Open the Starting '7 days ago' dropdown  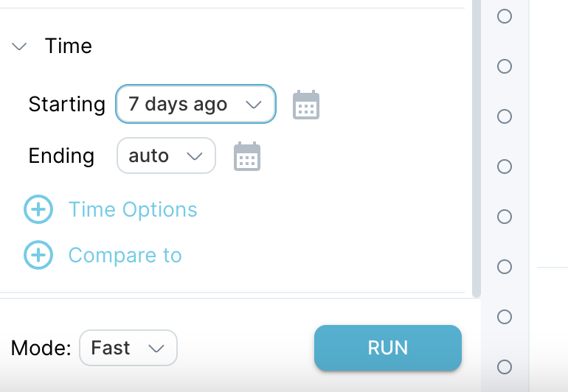(x=195, y=104)
